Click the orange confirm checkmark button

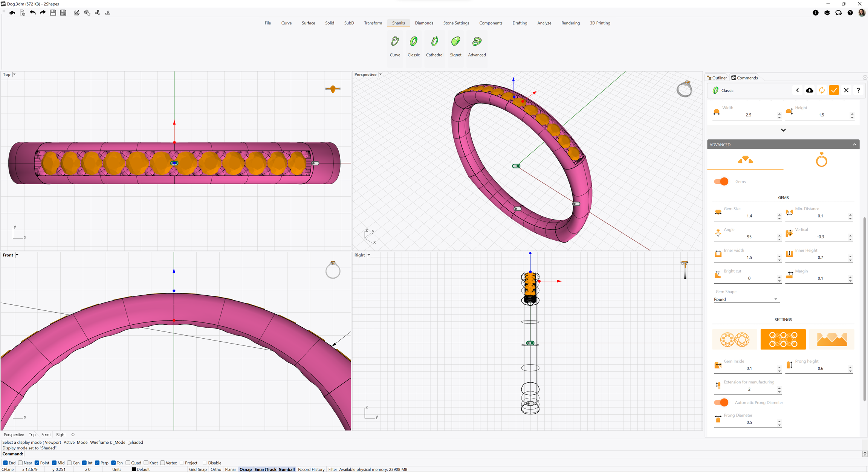click(834, 90)
